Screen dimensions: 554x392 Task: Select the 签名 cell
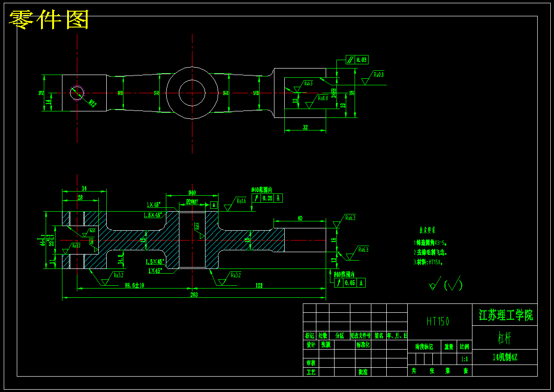pyautogui.click(x=379, y=336)
